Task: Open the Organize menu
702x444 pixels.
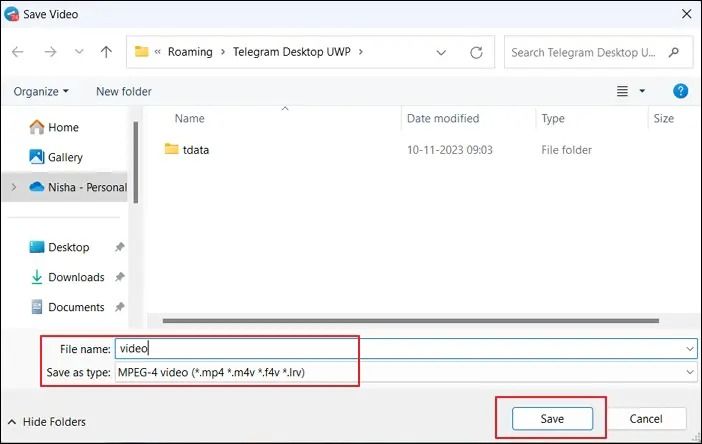Action: [41, 91]
